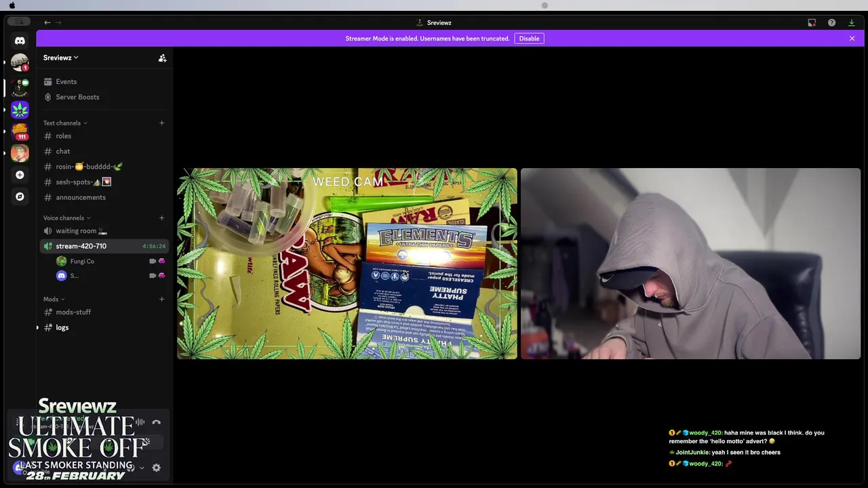Open User Settings gear icon

pos(157,468)
